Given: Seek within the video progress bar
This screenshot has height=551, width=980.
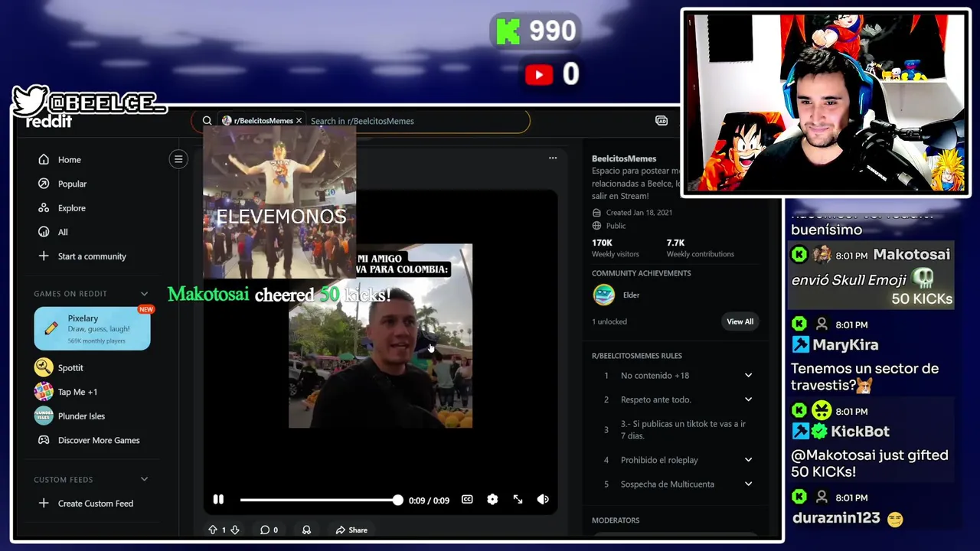Looking at the screenshot, I should (x=319, y=500).
